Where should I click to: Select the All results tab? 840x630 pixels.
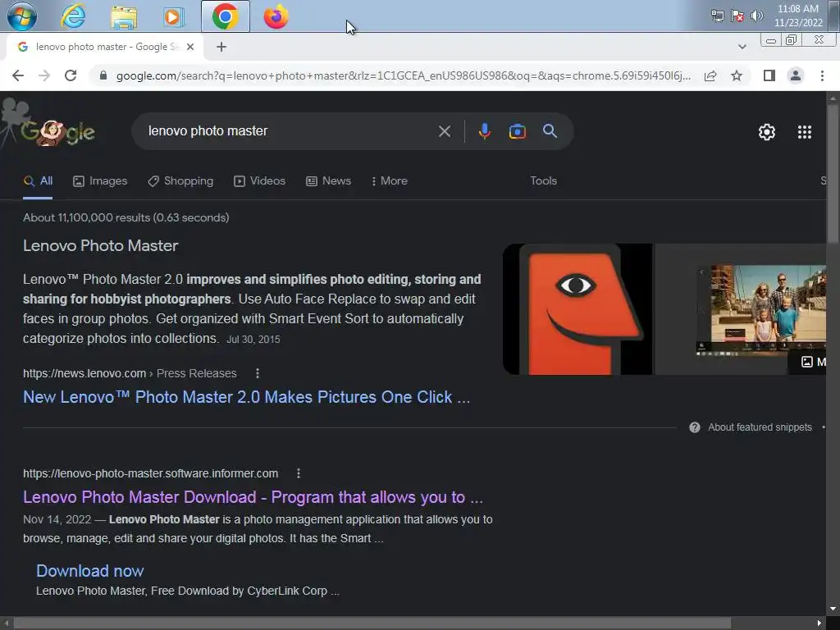[38, 181]
